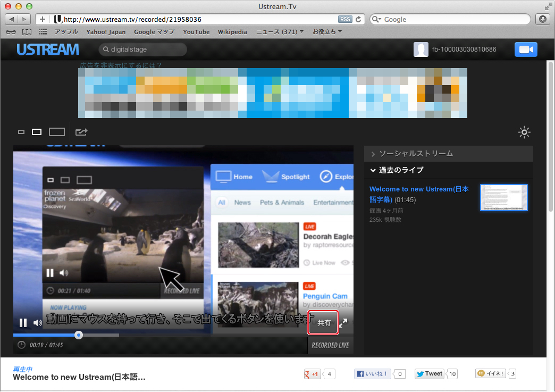Click the video progress bar knob

(79, 335)
